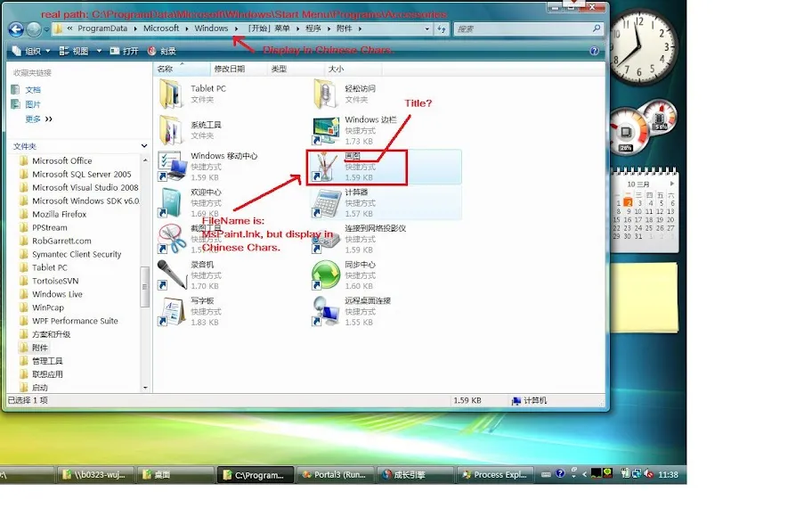
Task: Select the 写字板 WordPad shortcut icon
Action: tap(172, 311)
